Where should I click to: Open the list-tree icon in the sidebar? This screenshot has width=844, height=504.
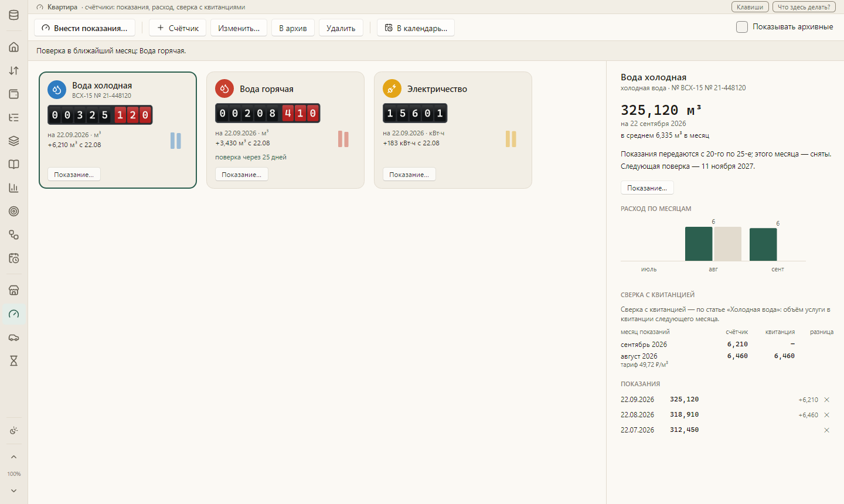14,117
